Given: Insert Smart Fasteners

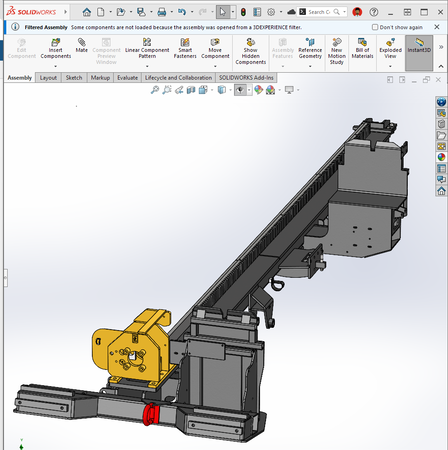Looking at the screenshot, I should point(185,48).
